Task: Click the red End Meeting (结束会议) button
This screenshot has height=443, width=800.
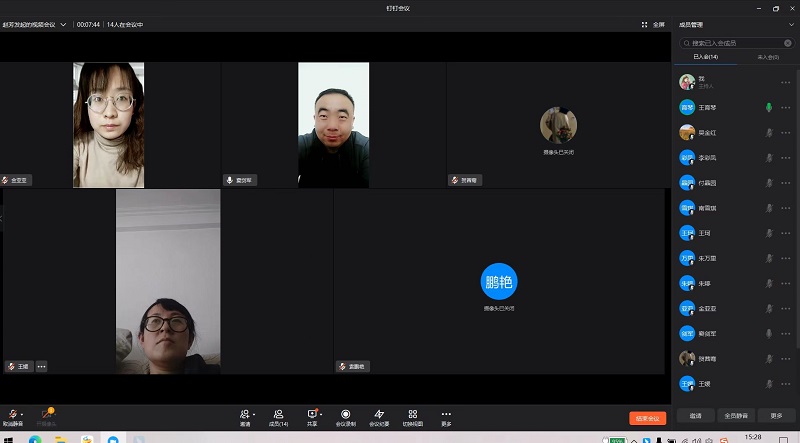Action: coord(647,418)
